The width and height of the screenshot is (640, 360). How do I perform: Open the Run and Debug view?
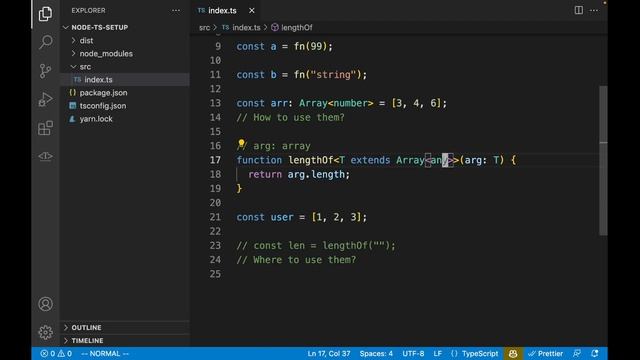pyautogui.click(x=45, y=99)
